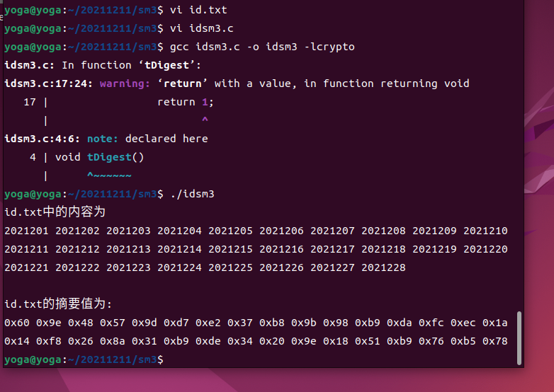The height and width of the screenshot is (392, 554).
Task: Click the 'idsm3.c:17:24:' location text
Action: tap(48, 83)
